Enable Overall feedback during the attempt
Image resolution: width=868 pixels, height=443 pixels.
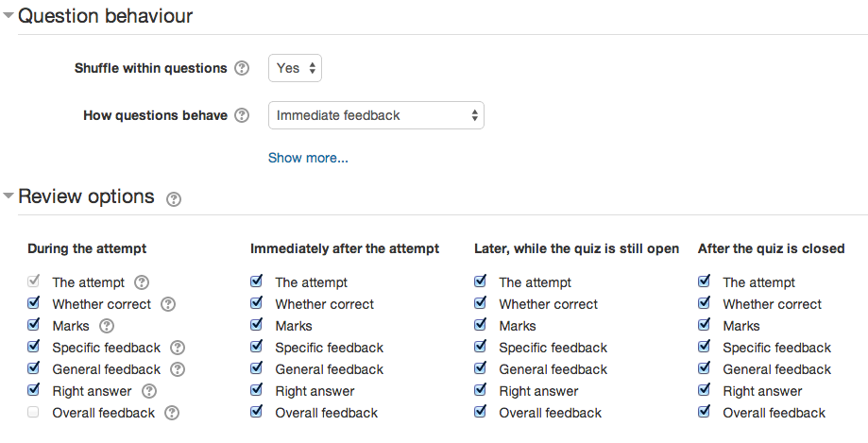33,412
